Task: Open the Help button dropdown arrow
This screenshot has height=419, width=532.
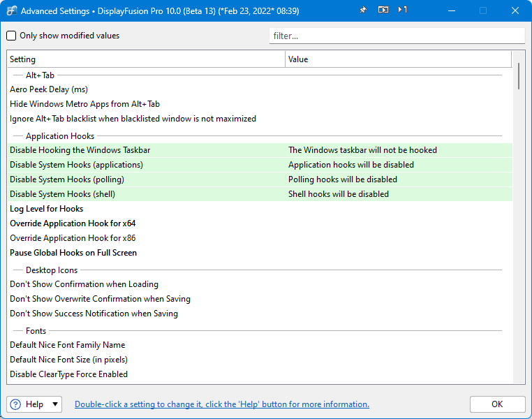Action: coord(56,404)
